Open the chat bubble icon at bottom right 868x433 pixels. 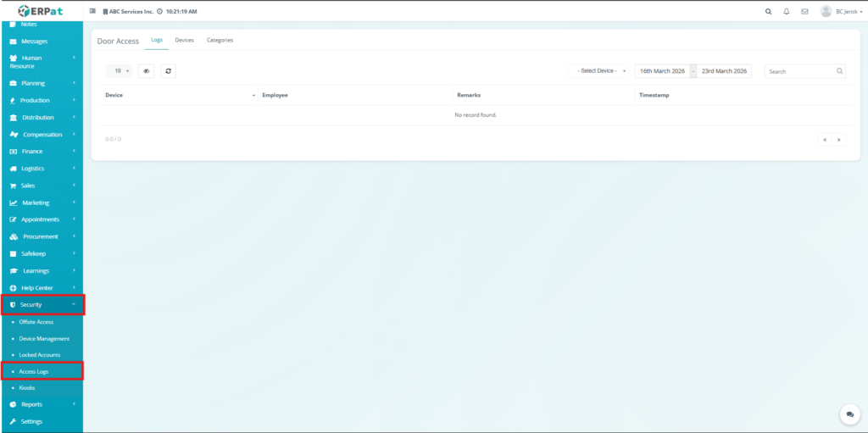pyautogui.click(x=849, y=414)
